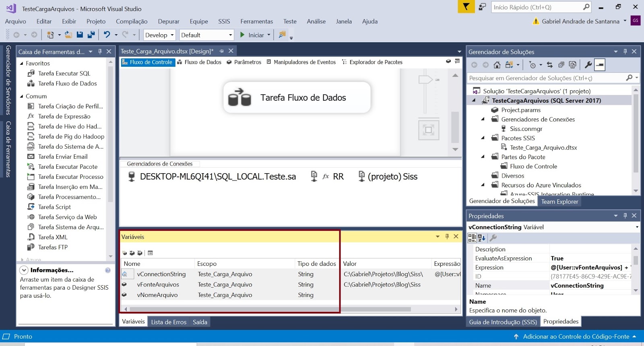Click the Sync with Active Document icon
This screenshot has width=644, height=346.
(549, 65)
